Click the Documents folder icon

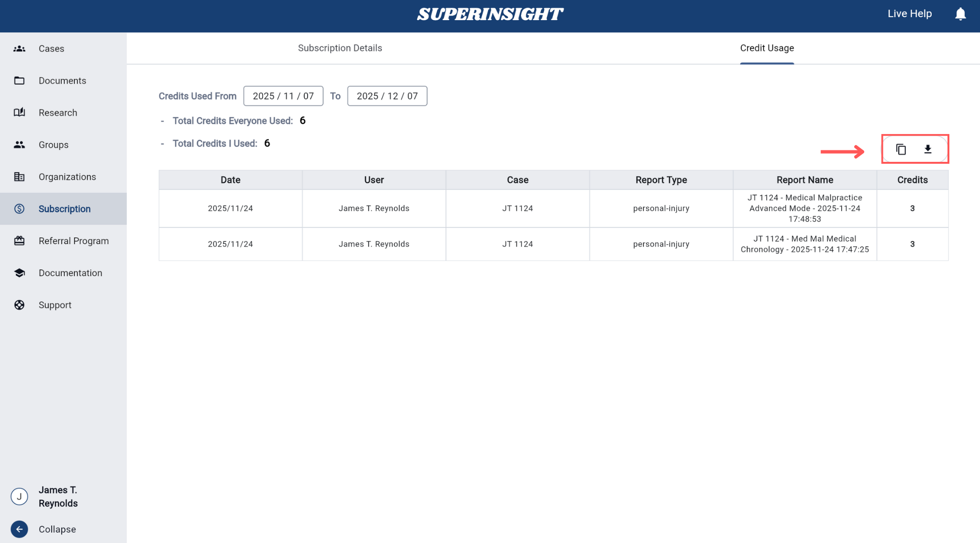point(19,80)
